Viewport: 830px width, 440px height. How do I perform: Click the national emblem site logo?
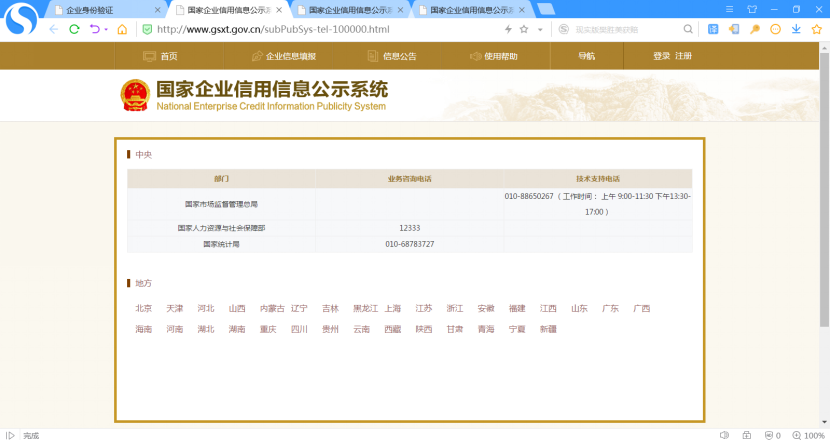[x=135, y=95]
